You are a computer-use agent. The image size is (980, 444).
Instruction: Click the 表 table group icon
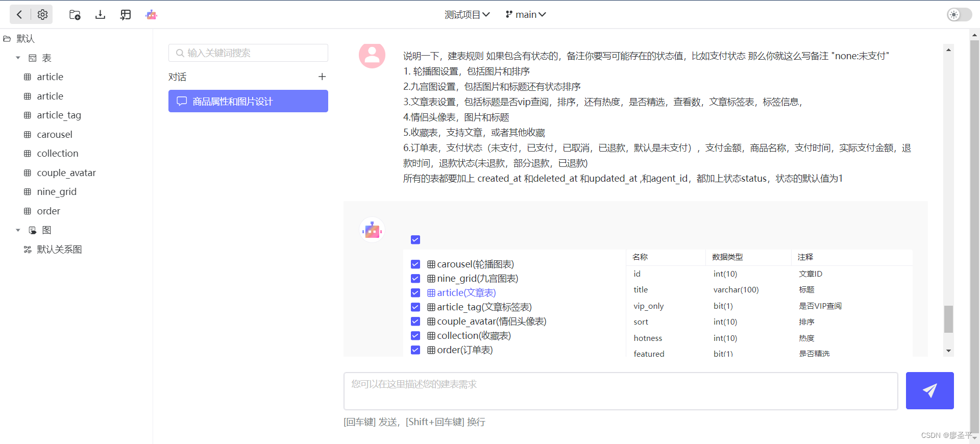coord(33,58)
